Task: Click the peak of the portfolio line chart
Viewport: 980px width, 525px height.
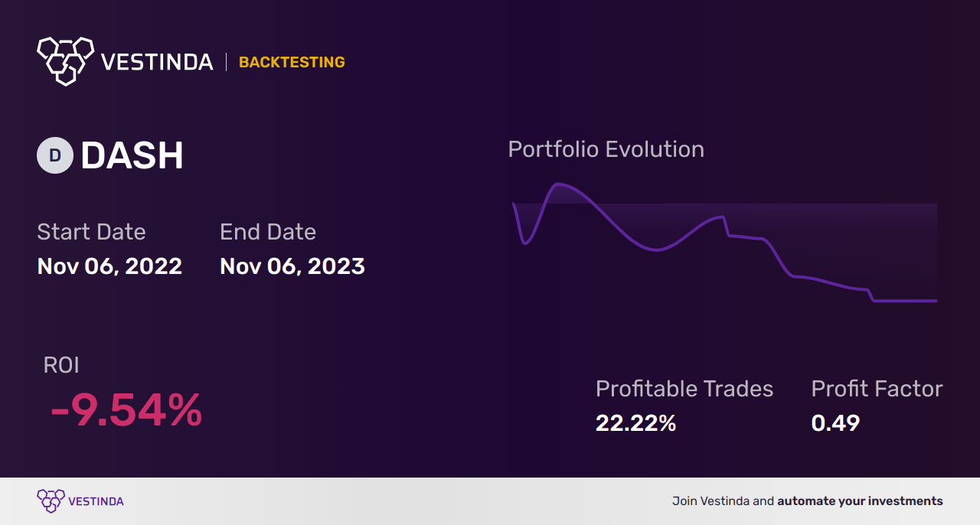Action: [558, 184]
